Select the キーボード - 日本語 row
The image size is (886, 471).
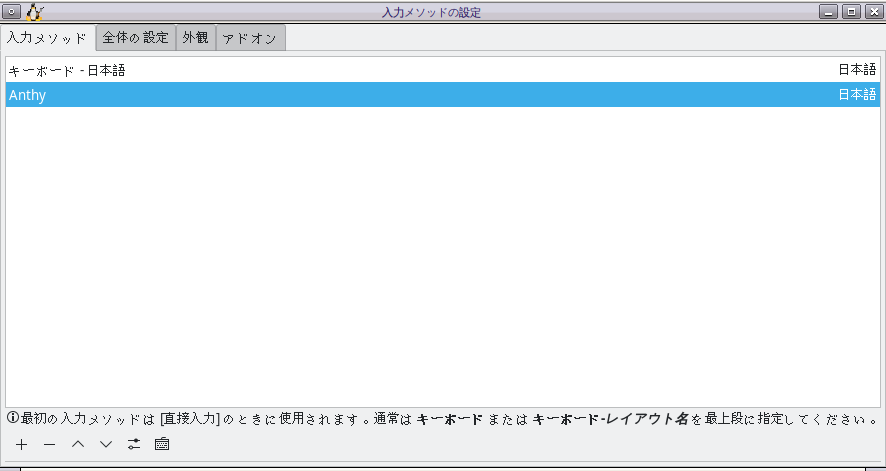[x=442, y=70]
